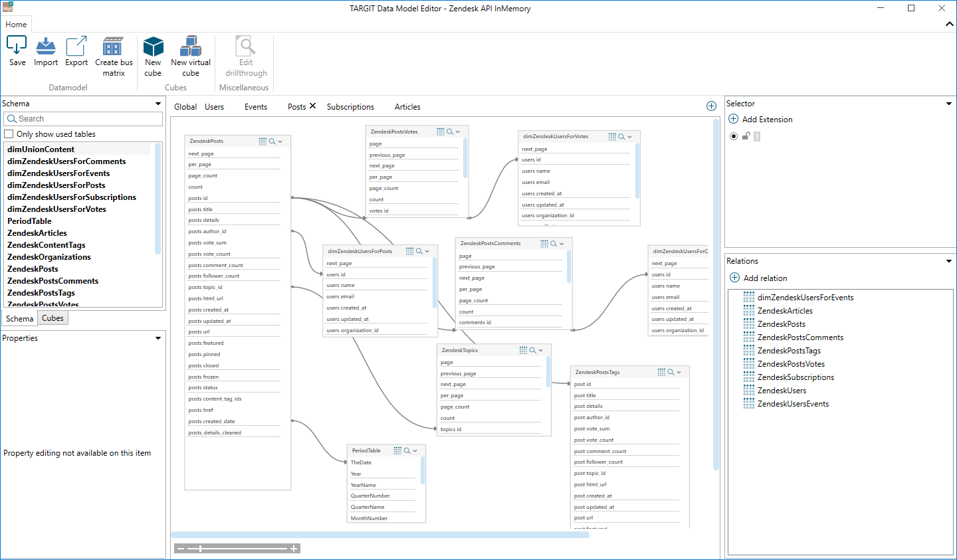Viewport: 957px width, 560px height.
Task: Add a new diagram tab with plus icon
Action: pos(711,106)
